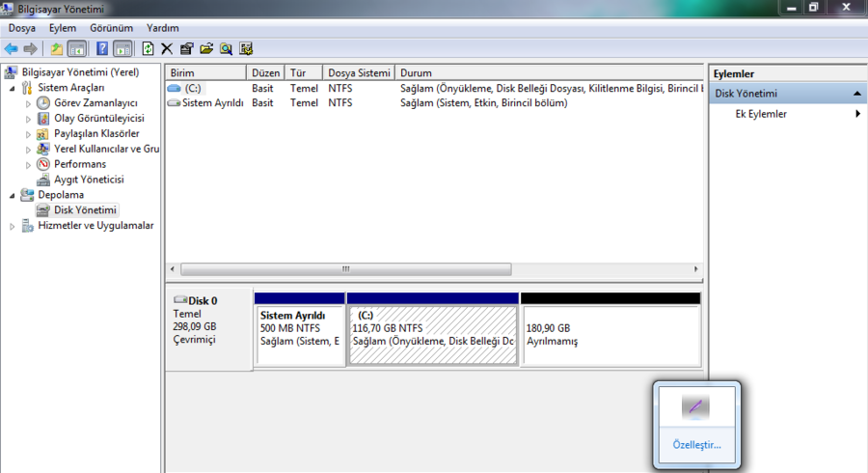Select Disk Yönetimi label in tree
The image size is (868, 473).
click(85, 209)
